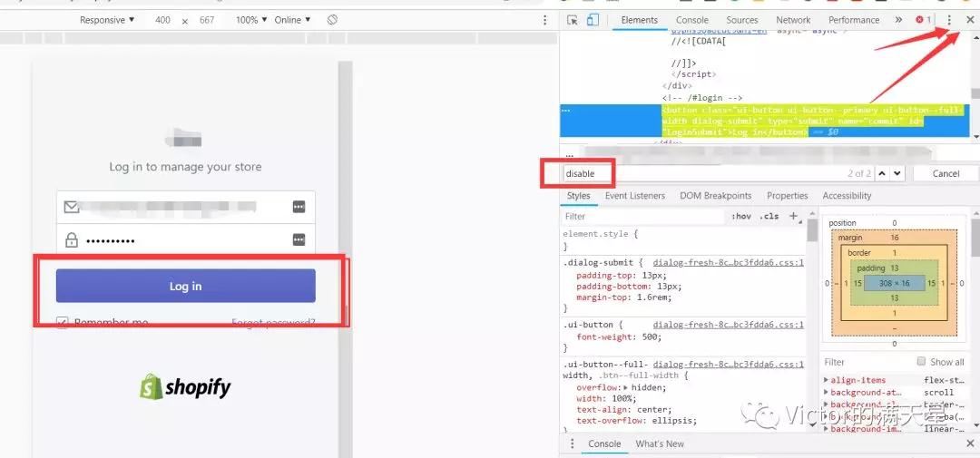Activate the inspect element picker icon
The image size is (980, 458).
572,20
